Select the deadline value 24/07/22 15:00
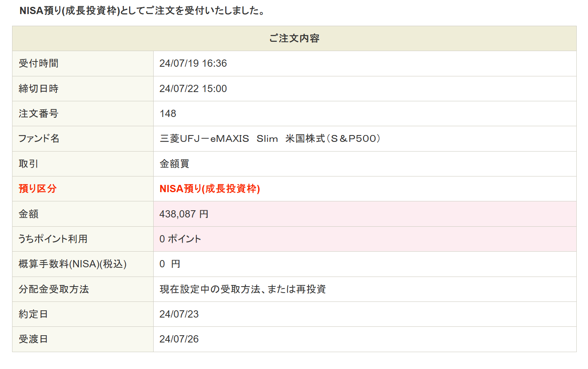Image resolution: width=588 pixels, height=369 pixels. tap(193, 88)
